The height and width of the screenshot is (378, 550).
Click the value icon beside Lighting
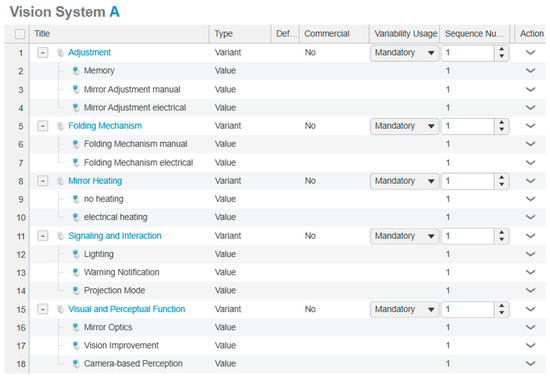point(76,254)
